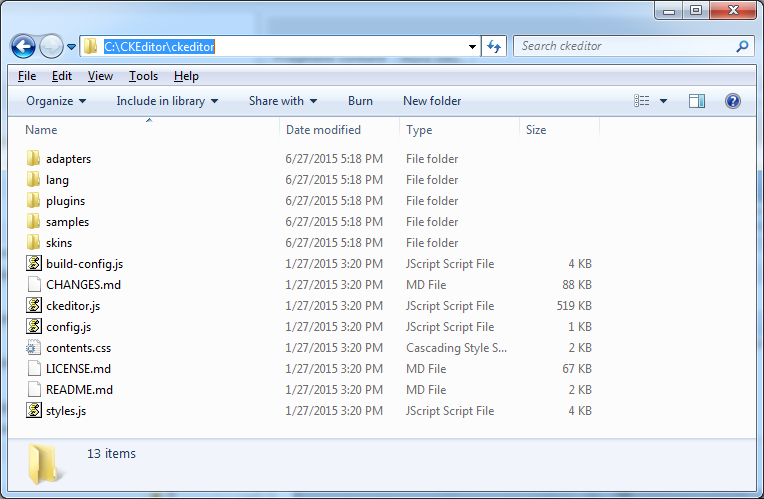This screenshot has width=764, height=499.
Task: Open the Organize dropdown
Action: point(56,101)
